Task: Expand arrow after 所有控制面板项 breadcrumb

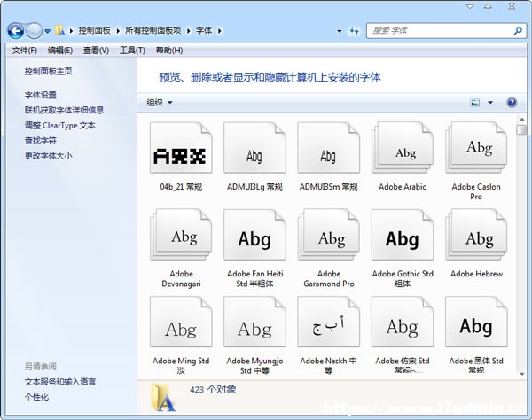Action: [189, 31]
